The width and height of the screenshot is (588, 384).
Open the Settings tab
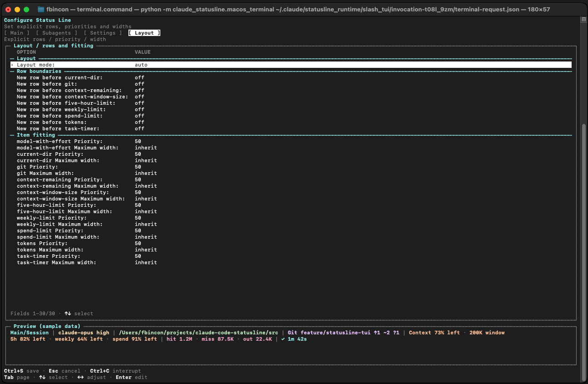[x=103, y=33]
